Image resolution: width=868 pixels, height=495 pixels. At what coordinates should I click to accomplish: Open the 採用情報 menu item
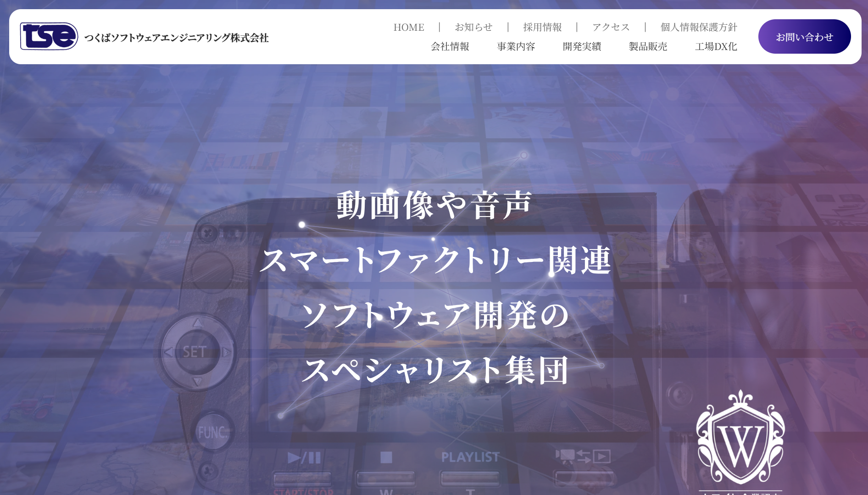542,27
